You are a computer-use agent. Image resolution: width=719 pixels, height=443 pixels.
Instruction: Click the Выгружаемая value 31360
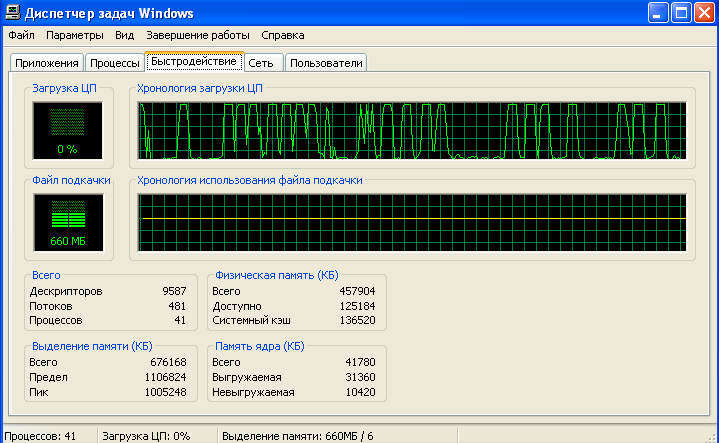(360, 377)
